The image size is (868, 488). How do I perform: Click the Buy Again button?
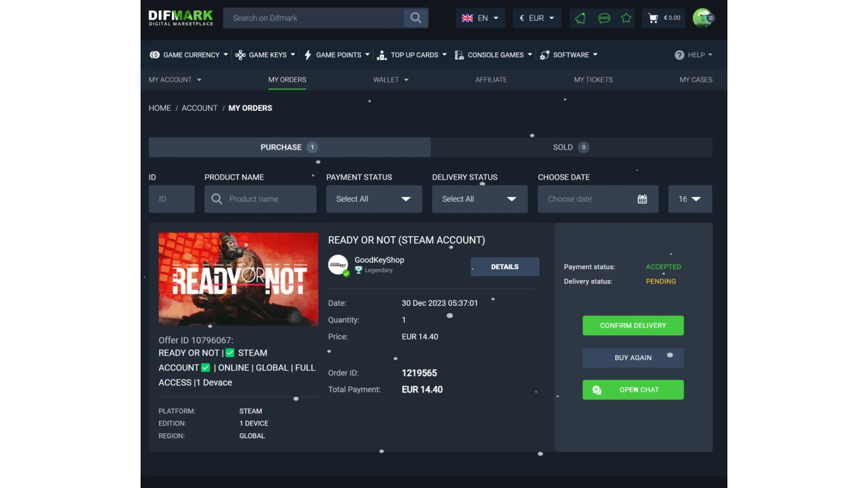[x=633, y=358]
